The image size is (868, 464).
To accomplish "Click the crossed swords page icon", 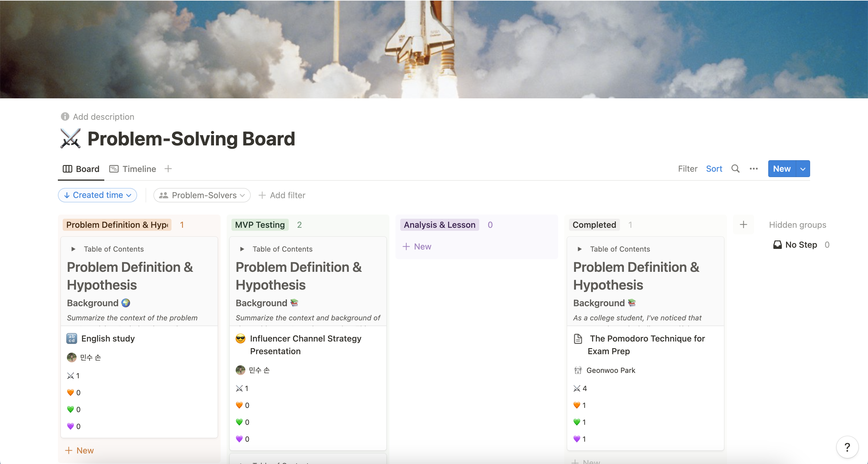I will click(x=71, y=138).
